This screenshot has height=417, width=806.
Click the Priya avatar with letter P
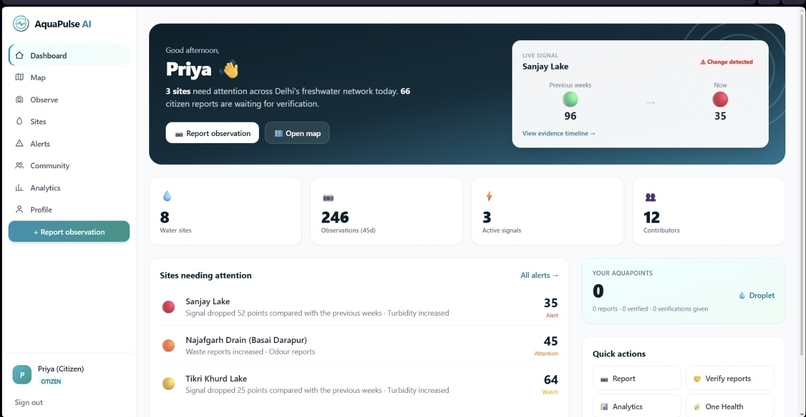click(22, 375)
